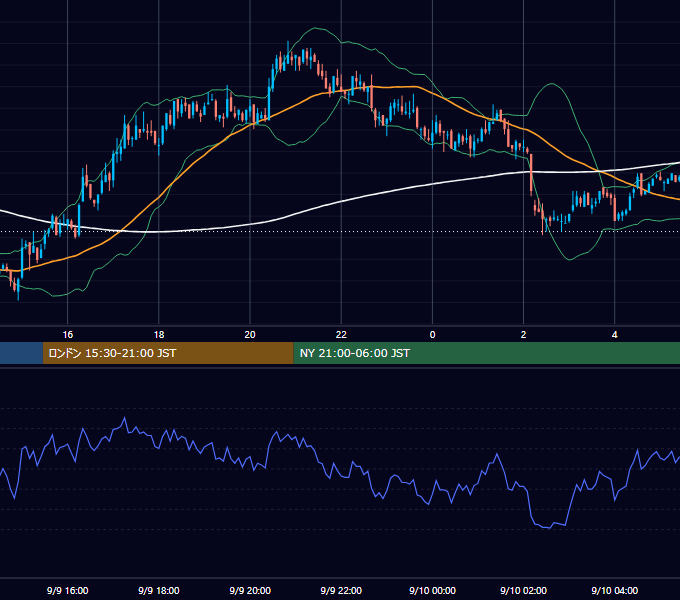Click the 9/10 04:00 label on oscillator axis
The image size is (680, 600).
(615, 590)
